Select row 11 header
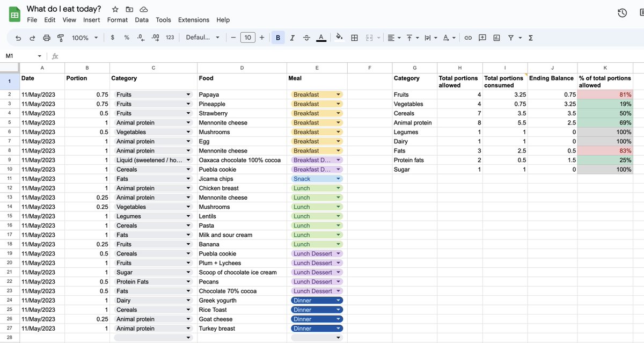Image resolution: width=644 pixels, height=343 pixels. (10, 179)
